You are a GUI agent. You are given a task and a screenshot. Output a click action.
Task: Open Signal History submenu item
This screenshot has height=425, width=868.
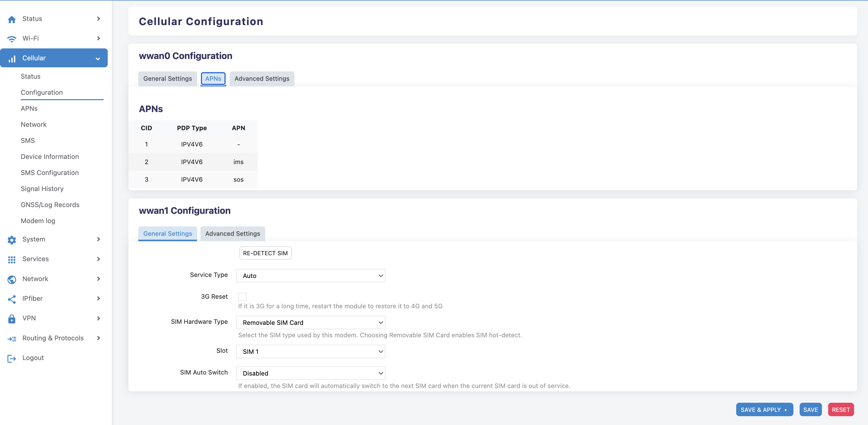[x=42, y=189]
